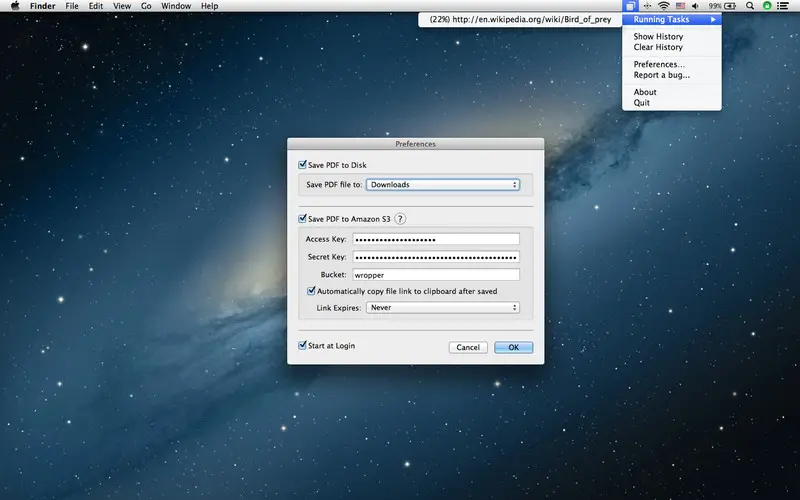Viewport: 800px width, 500px height.
Task: Open the Wi-Fi status menu
Action: pyautogui.click(x=664, y=6)
